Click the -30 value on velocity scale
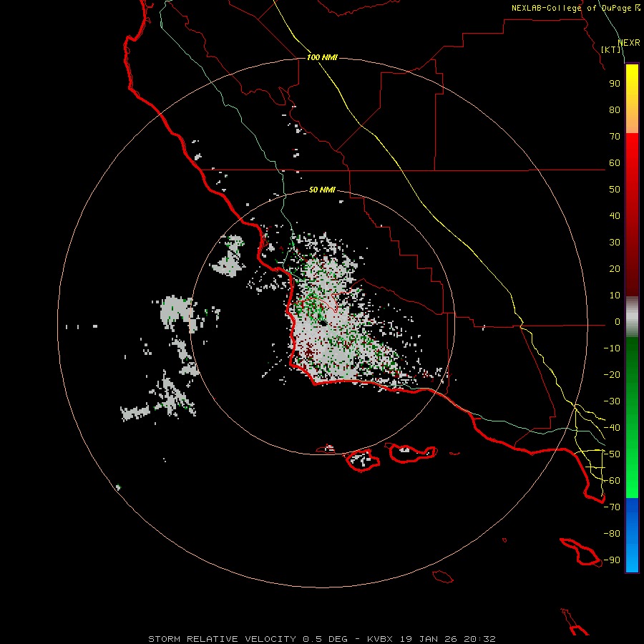The image size is (644, 644). tap(612, 401)
